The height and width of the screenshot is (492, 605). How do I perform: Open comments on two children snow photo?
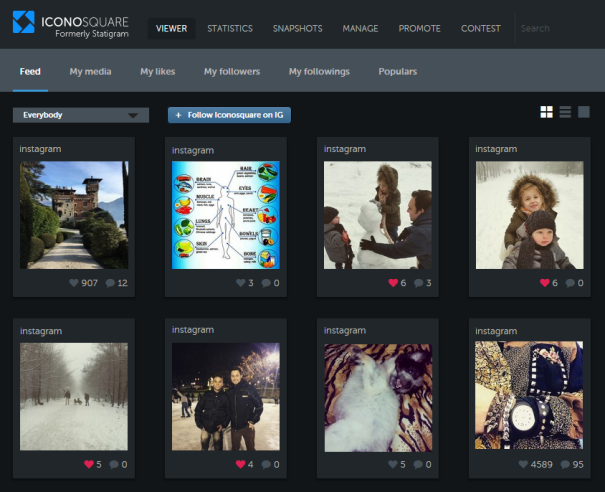[570, 283]
